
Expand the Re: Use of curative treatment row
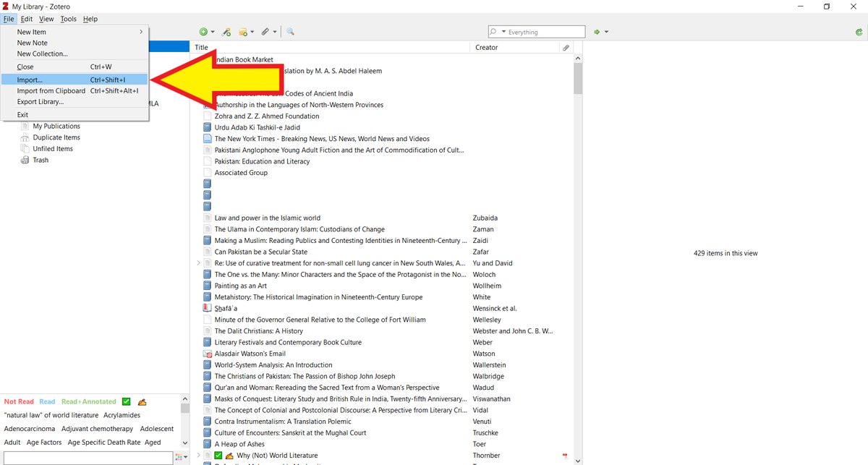[x=199, y=263]
